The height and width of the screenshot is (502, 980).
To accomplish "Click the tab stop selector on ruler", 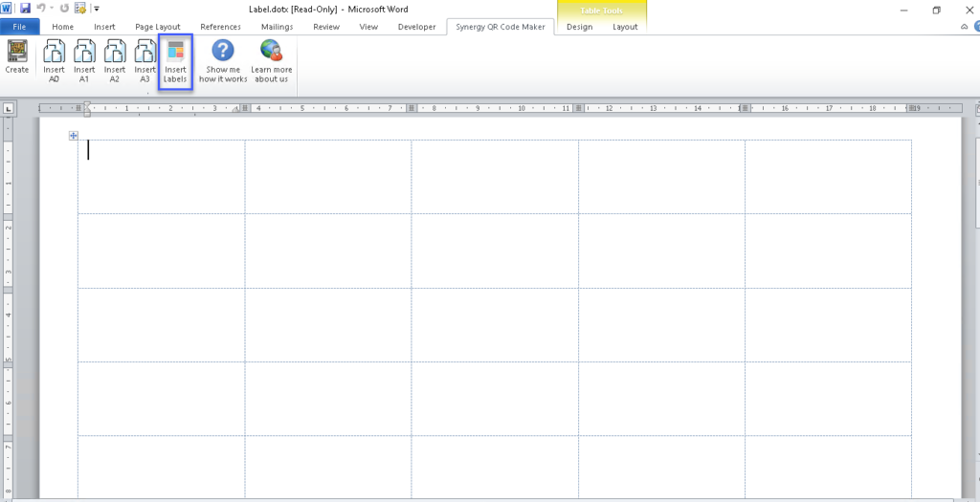I will [x=9, y=109].
